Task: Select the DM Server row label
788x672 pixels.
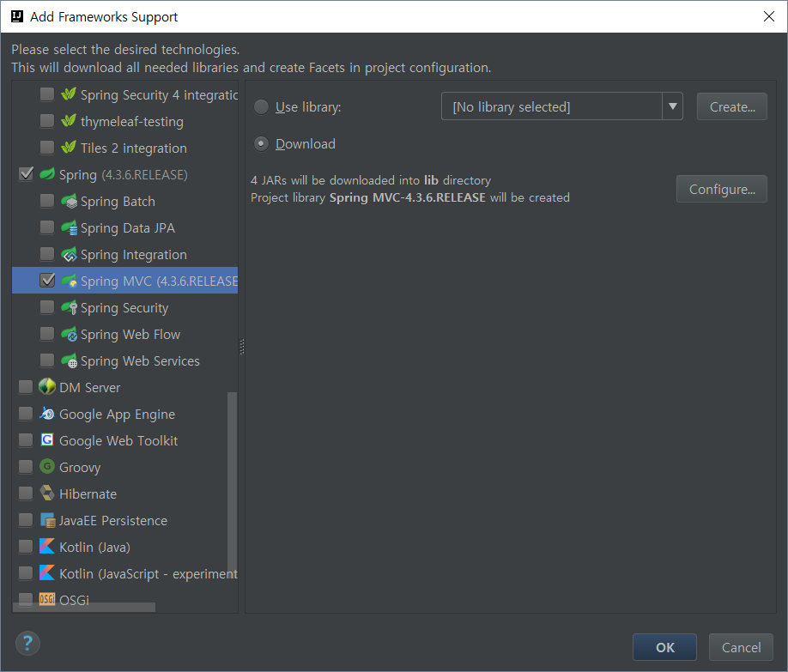Action: point(89,388)
